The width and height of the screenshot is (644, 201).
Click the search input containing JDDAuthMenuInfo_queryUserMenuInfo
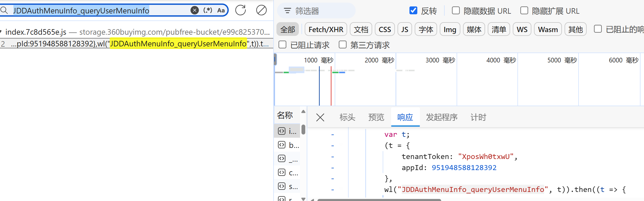point(100,11)
